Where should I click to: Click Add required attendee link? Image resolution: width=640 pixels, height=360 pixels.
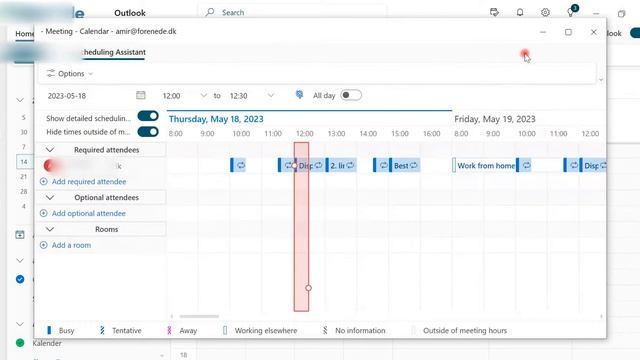pyautogui.click(x=89, y=182)
